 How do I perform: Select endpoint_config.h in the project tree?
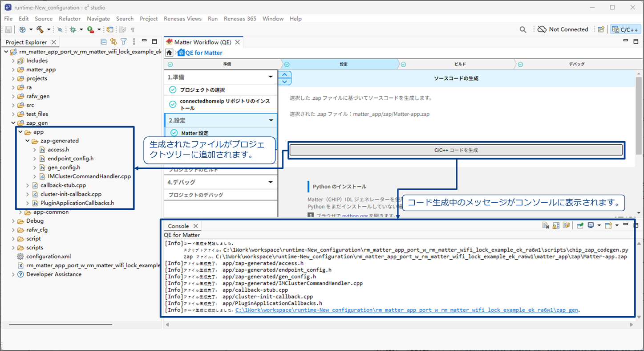click(x=70, y=159)
